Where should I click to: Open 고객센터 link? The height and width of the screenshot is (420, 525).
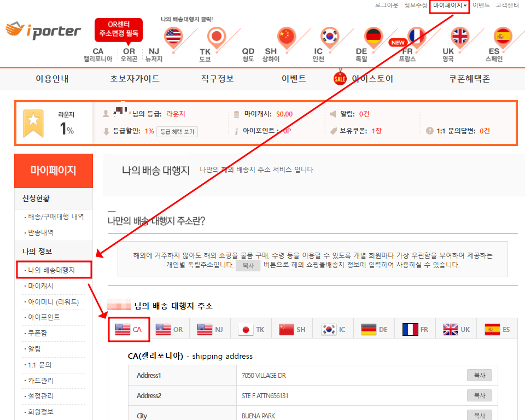tap(507, 5)
